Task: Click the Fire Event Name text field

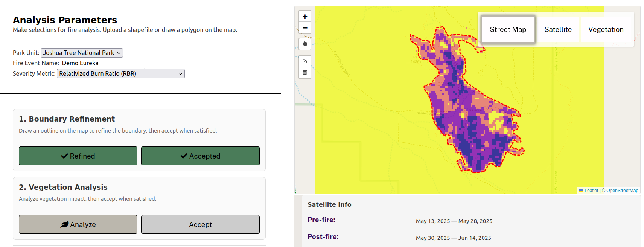Action: [x=102, y=63]
